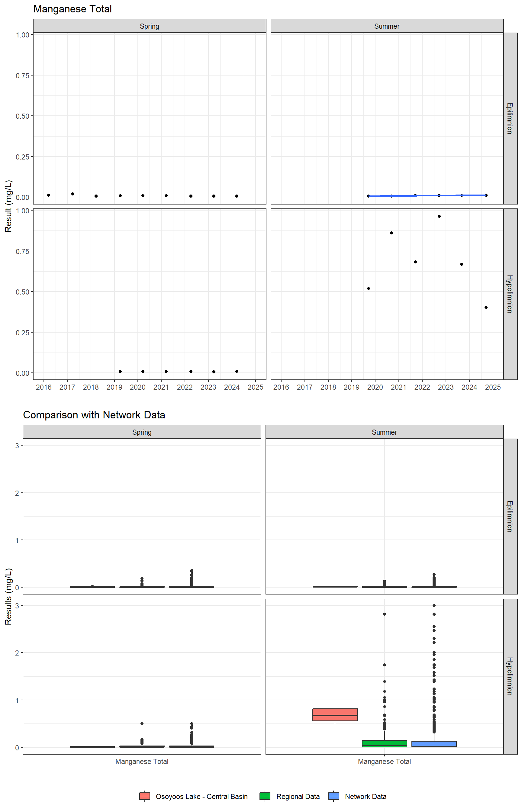This screenshot has width=522, height=812.
Task: Click the top Network outlier near 3 mg/L
Action: (434, 606)
